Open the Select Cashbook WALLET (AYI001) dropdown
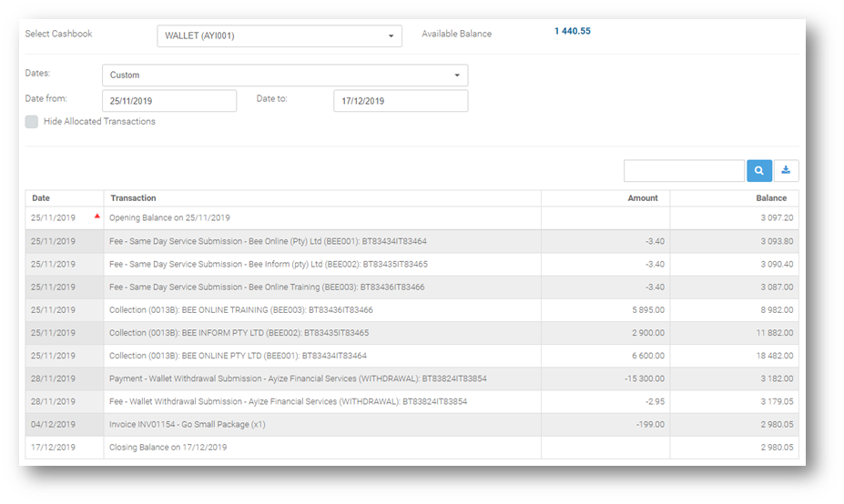Image resolution: width=844 pixels, height=504 pixels. [x=280, y=36]
